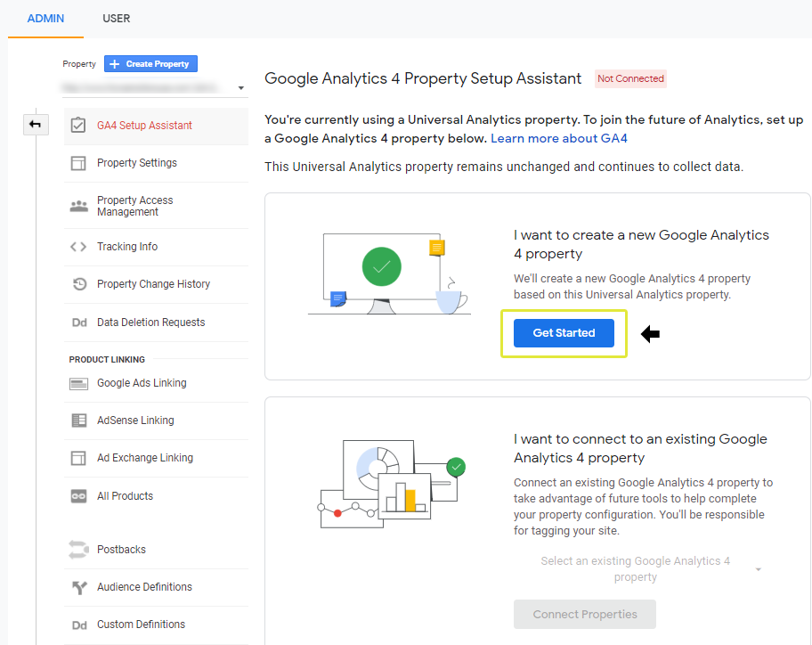Open Postbacks
The width and height of the screenshot is (812, 645).
pyautogui.click(x=156, y=549)
